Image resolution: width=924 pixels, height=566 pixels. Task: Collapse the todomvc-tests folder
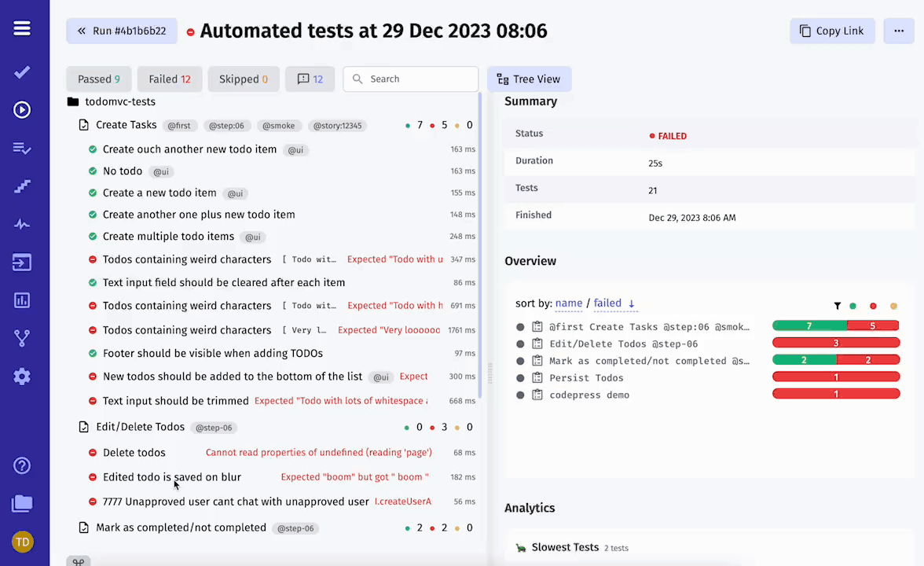click(x=120, y=101)
